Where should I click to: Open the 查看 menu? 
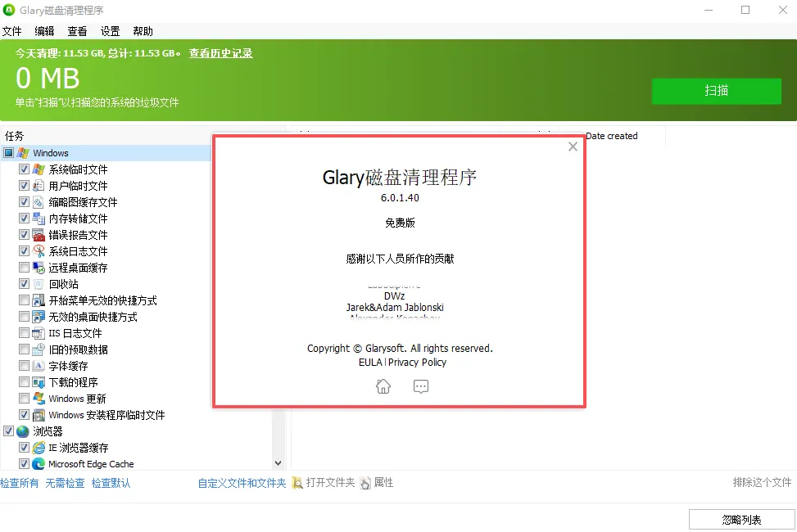(77, 31)
